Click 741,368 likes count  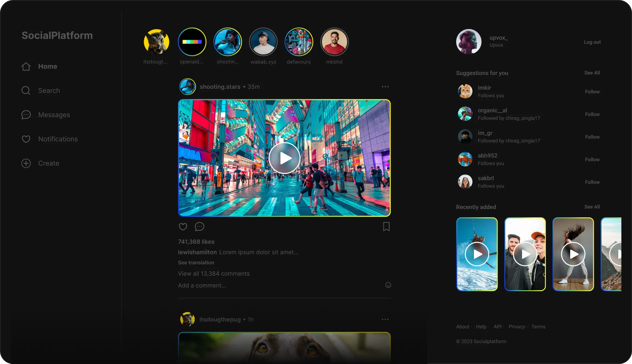[196, 242]
